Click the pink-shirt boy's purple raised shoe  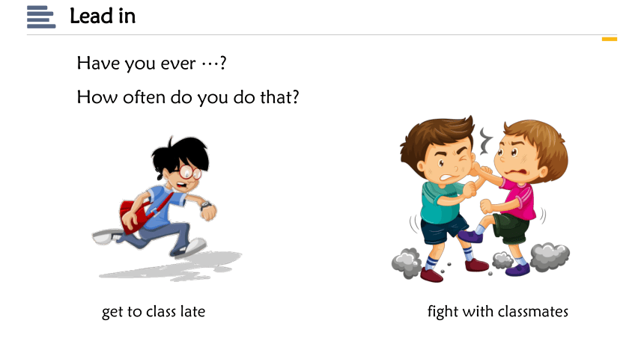click(471, 236)
